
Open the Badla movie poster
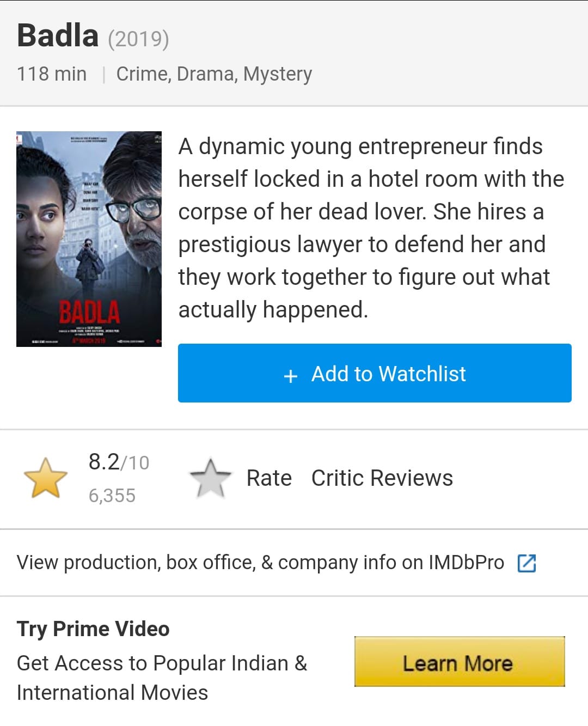pos(89,239)
